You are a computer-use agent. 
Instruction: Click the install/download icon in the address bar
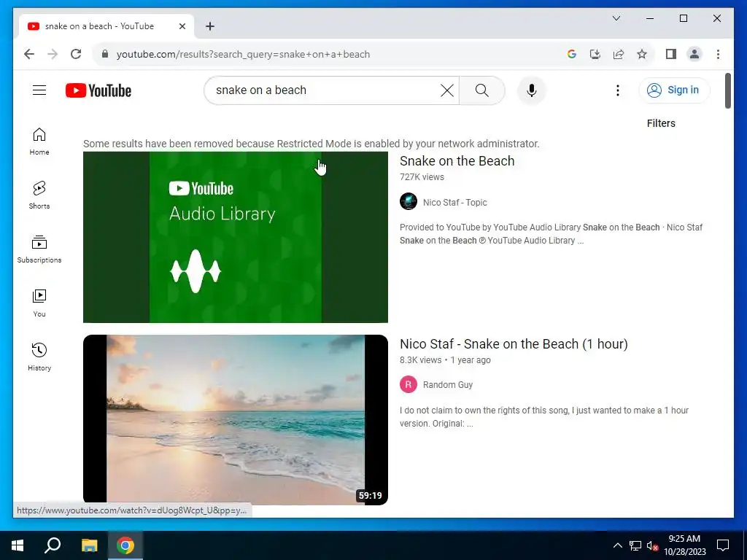point(595,54)
